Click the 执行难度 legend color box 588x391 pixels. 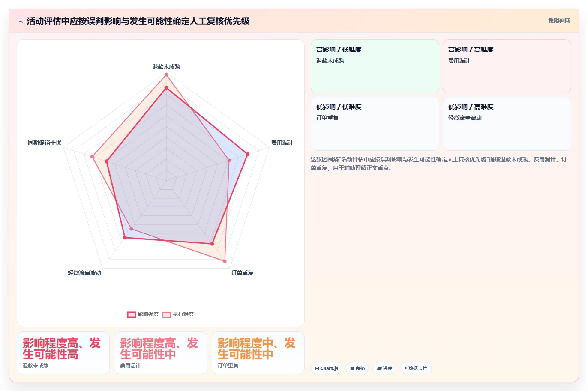click(167, 314)
